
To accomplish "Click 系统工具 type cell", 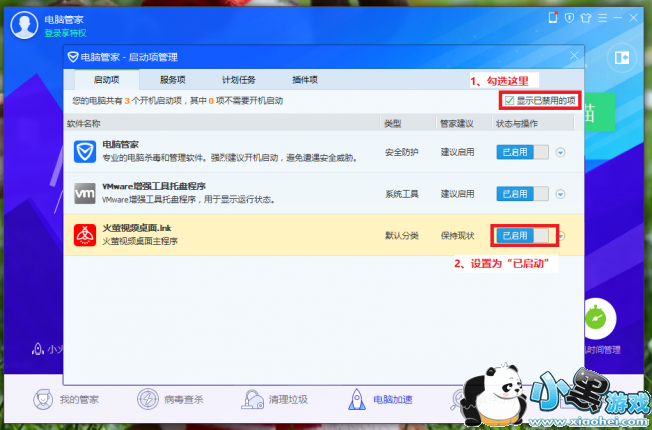I will click(x=402, y=194).
